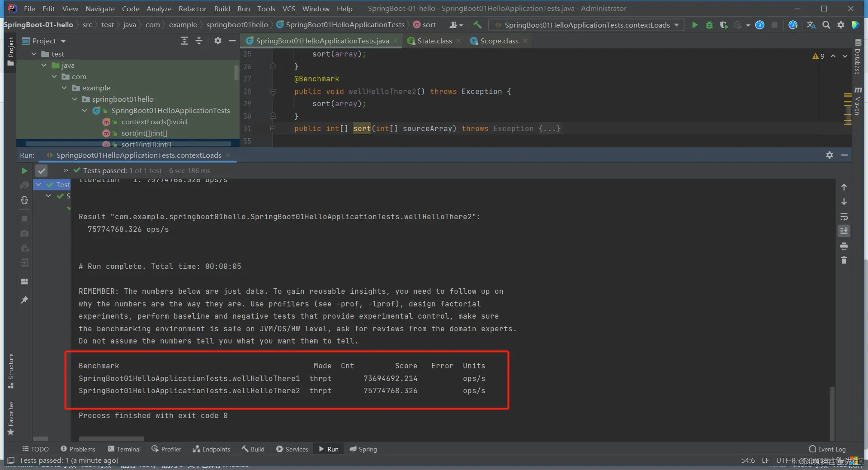The image size is (868, 470).
Task: Rerun tests with the Run panel green arrow
Action: pos(24,171)
